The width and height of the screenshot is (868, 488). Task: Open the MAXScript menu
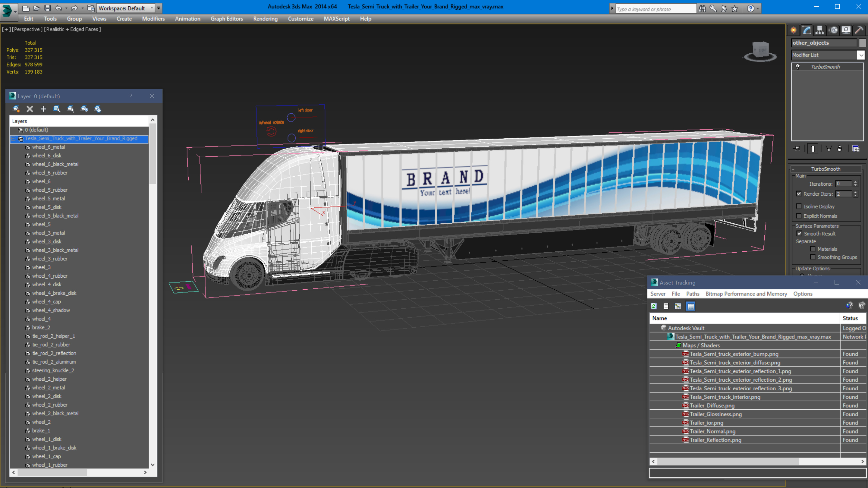pos(337,19)
